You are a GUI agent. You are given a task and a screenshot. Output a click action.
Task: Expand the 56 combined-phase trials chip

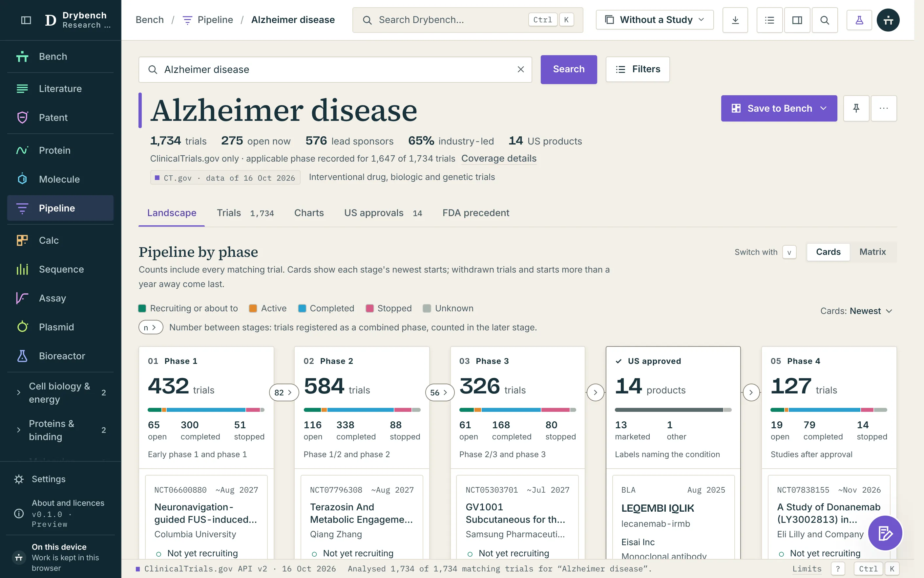439,392
